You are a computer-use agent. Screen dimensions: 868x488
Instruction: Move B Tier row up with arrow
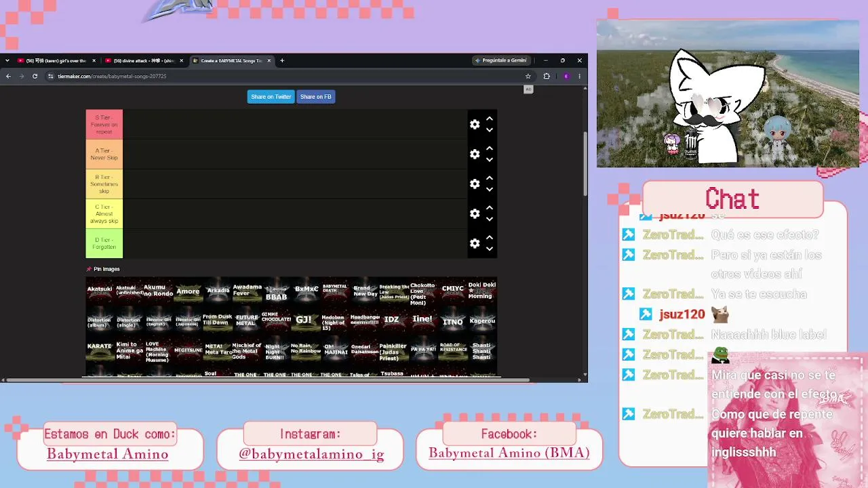click(489, 178)
